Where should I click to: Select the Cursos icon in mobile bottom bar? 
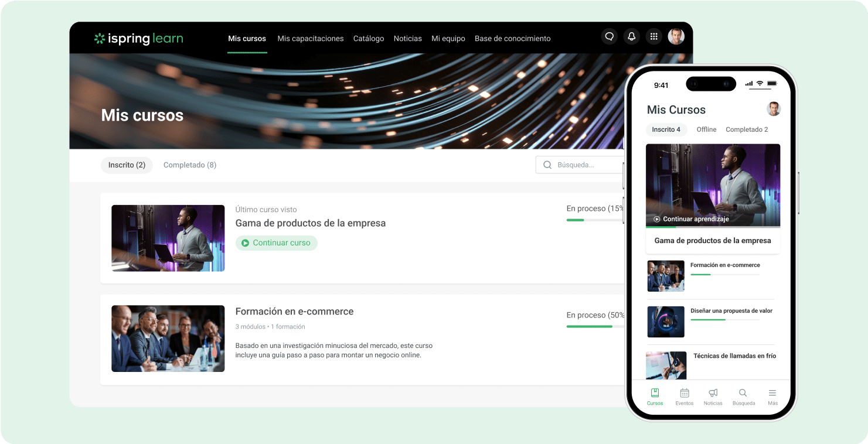(x=655, y=396)
